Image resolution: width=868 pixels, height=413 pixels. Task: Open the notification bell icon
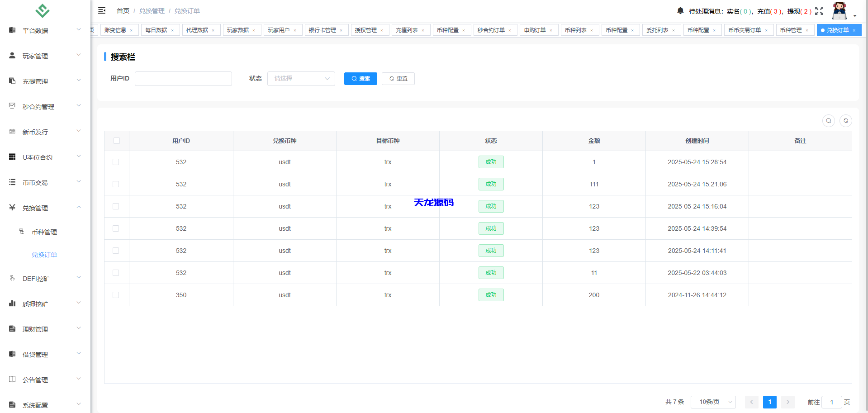click(679, 11)
